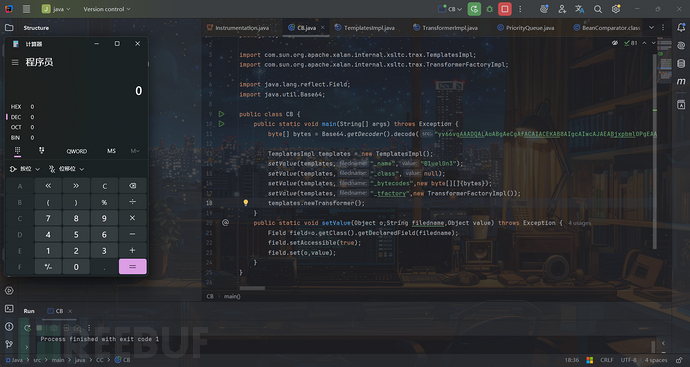This screenshot has height=367, width=690.
Task: Click the lightbulb intention icon on line 18
Action: 246,203
